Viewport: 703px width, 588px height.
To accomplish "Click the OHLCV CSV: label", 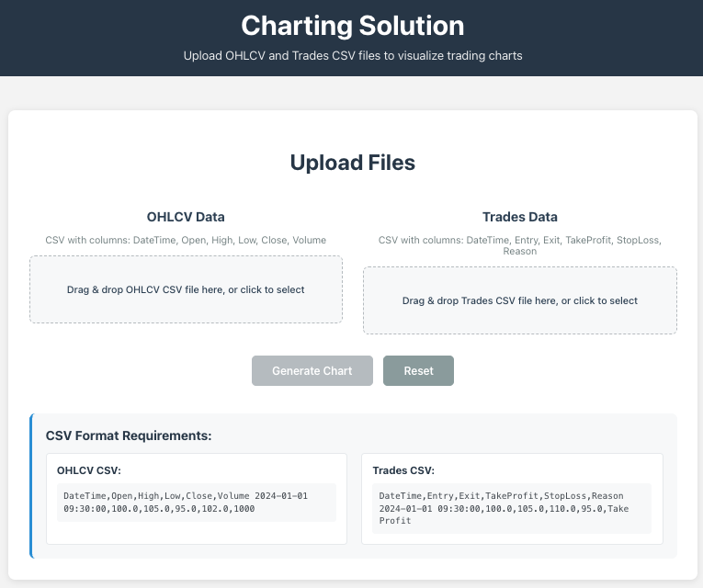I will click(x=89, y=470).
